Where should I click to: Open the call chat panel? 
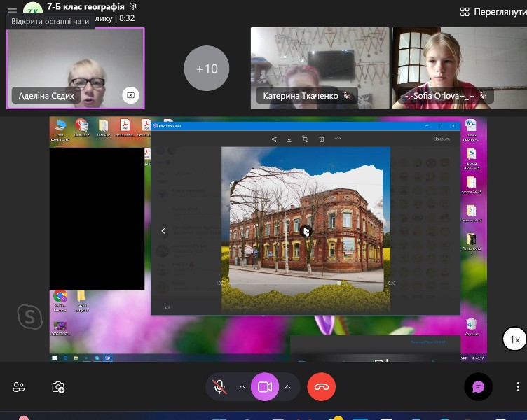pyautogui.click(x=479, y=387)
